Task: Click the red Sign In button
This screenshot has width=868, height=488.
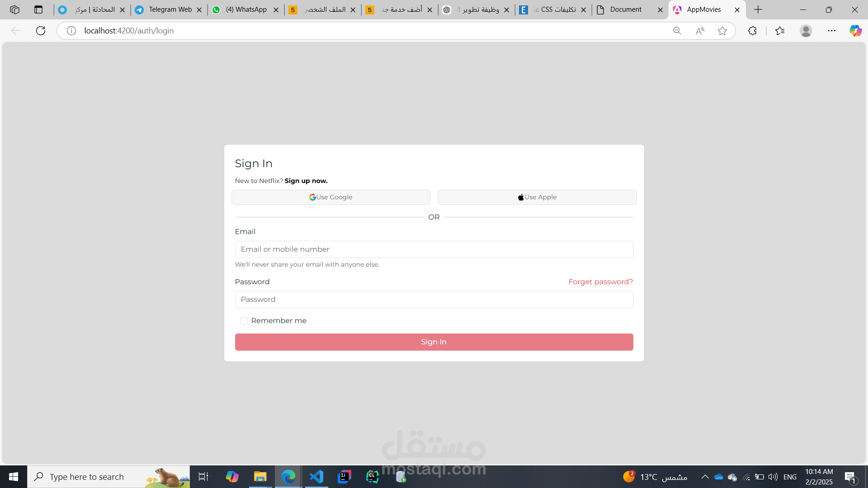Action: pyautogui.click(x=434, y=342)
